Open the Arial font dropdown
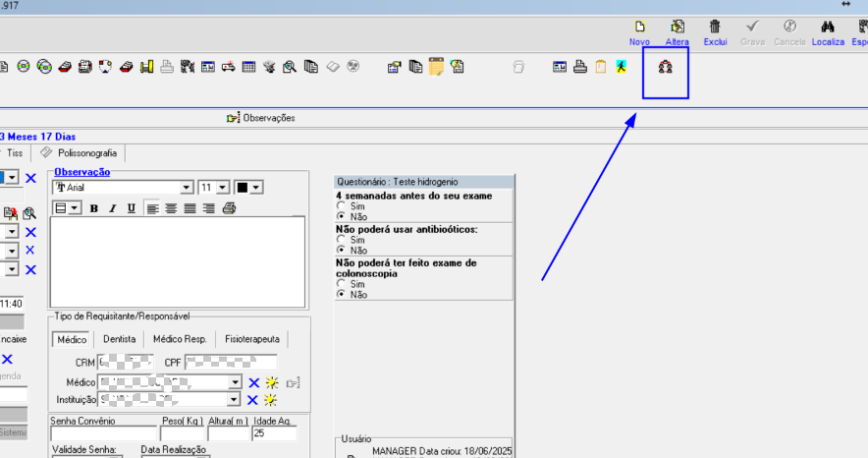This screenshot has width=868, height=458. [187, 188]
